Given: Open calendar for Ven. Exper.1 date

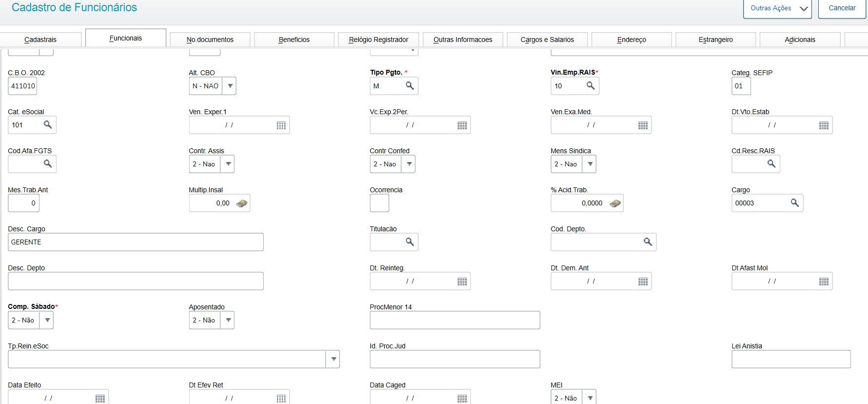Looking at the screenshot, I should point(281,125).
